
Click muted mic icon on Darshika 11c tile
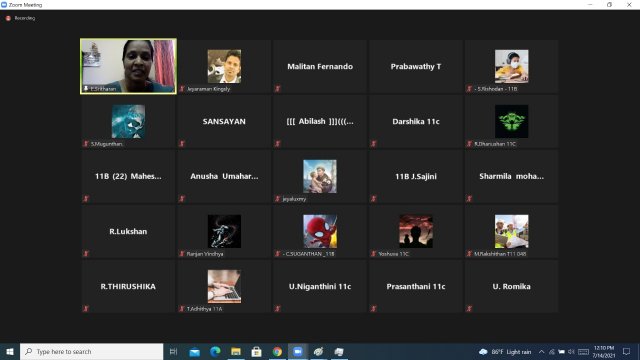(373, 144)
